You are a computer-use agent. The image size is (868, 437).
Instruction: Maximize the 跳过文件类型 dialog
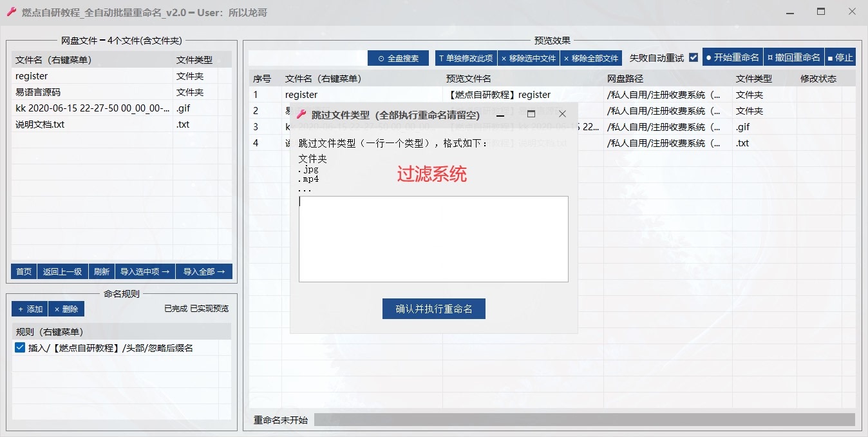[x=531, y=114]
